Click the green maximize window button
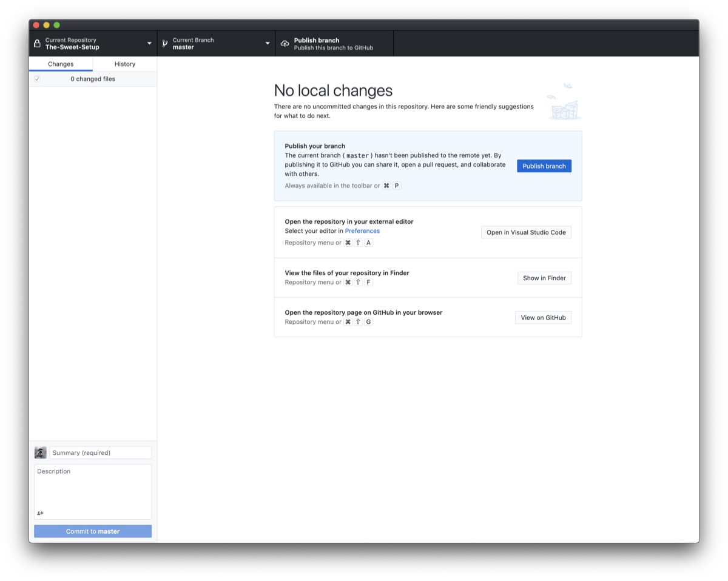This screenshot has width=728, height=581. pos(57,25)
